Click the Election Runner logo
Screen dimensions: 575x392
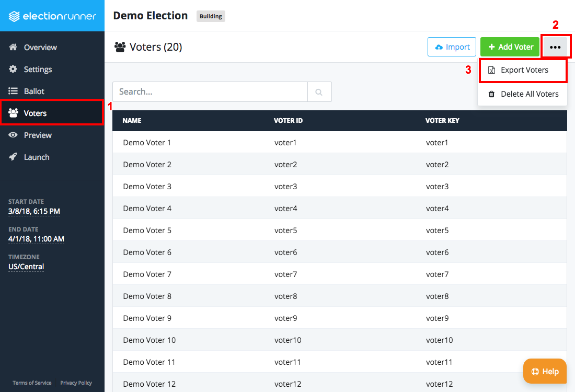[x=52, y=16]
